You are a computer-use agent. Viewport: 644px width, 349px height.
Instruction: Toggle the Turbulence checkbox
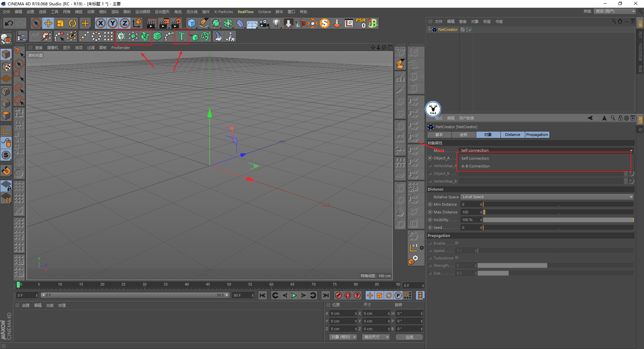(x=457, y=258)
